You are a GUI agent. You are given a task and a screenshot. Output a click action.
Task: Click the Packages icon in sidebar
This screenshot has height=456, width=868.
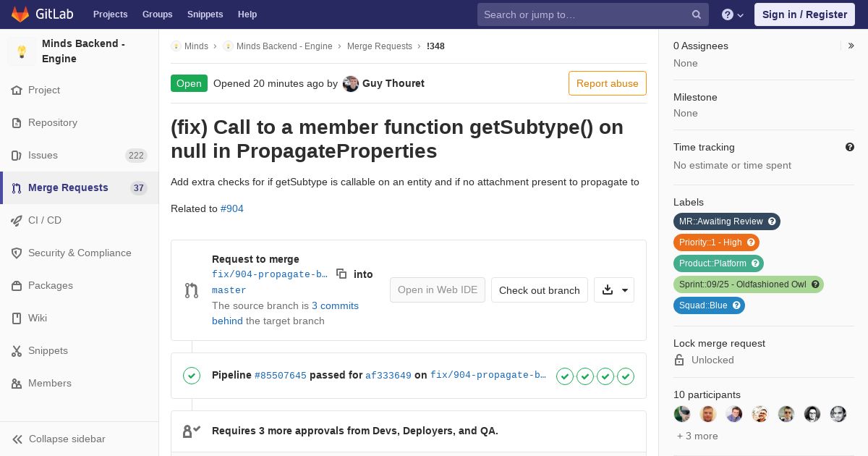coord(17,286)
